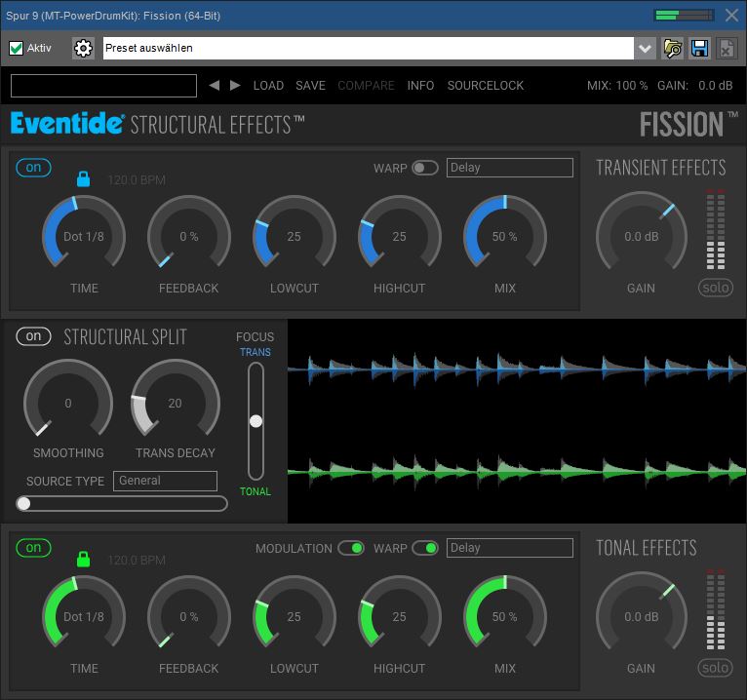Click the delete preset icon
This screenshot has width=747, height=700.
tap(727, 48)
